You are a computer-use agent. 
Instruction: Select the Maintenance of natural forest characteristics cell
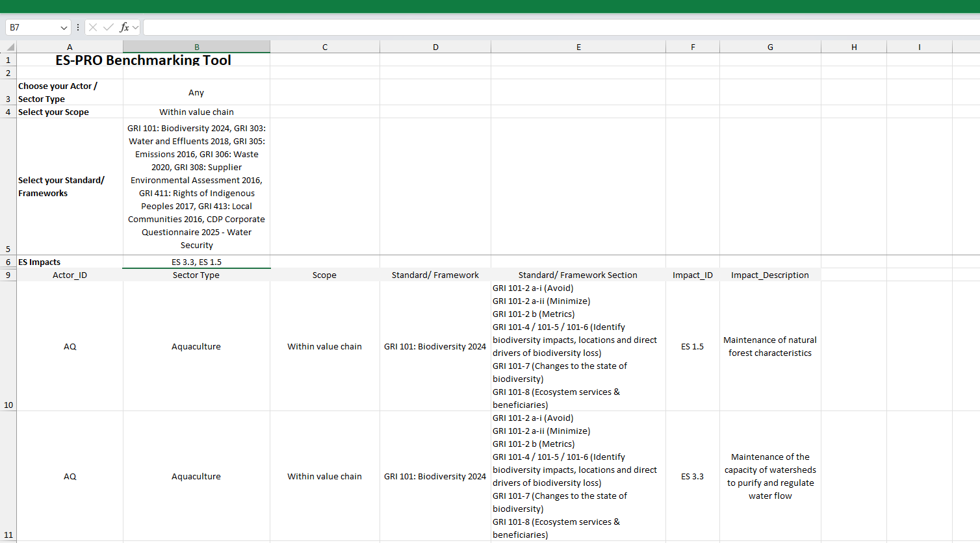[770, 346]
